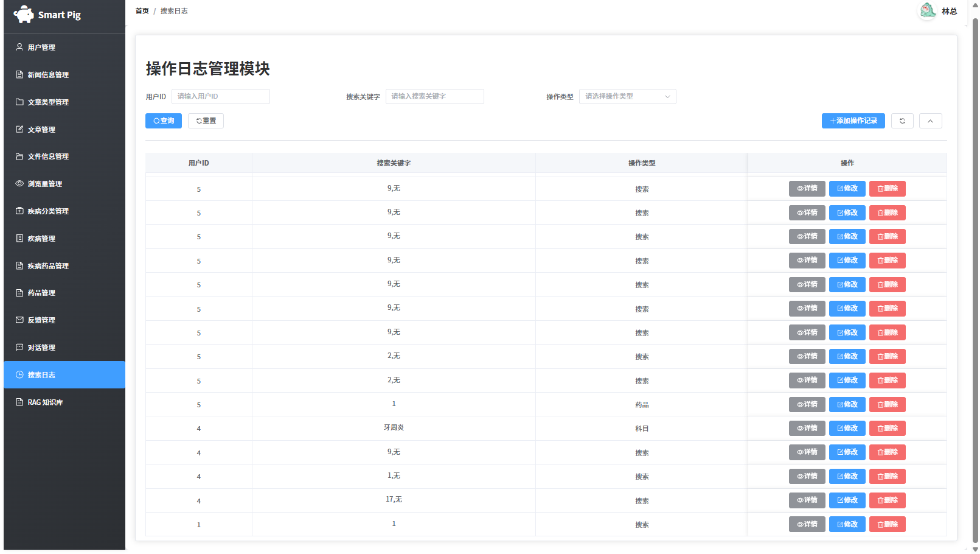
Task: Click the 添加操作记录 button
Action: click(853, 121)
